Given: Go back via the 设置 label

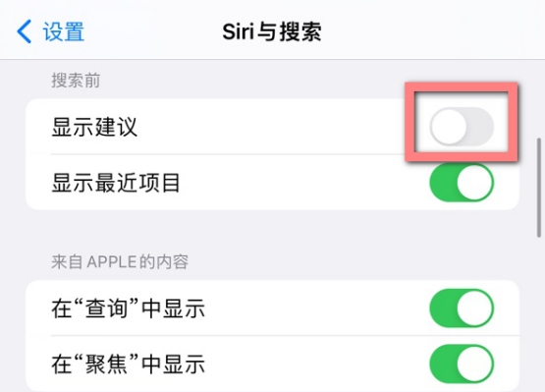Looking at the screenshot, I should (x=64, y=31).
